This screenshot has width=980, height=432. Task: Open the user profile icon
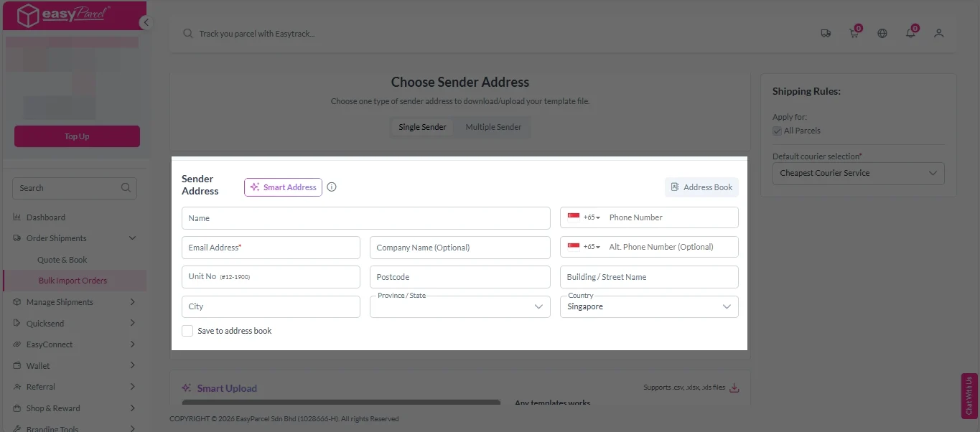938,33
